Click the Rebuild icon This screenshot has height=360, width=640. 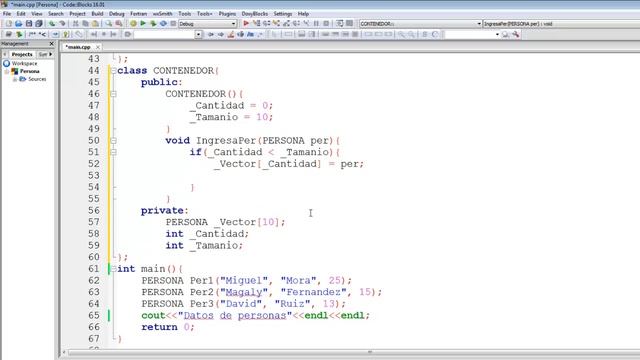(163, 24)
